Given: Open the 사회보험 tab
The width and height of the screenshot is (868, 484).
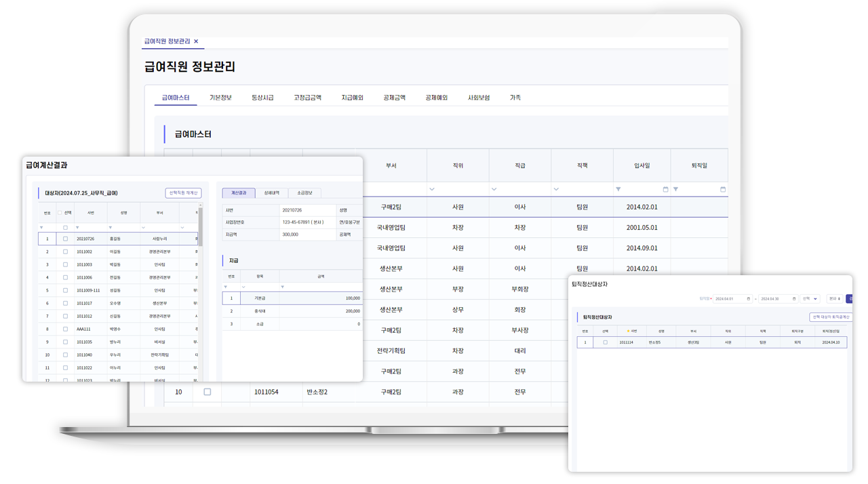Looking at the screenshot, I should 479,98.
